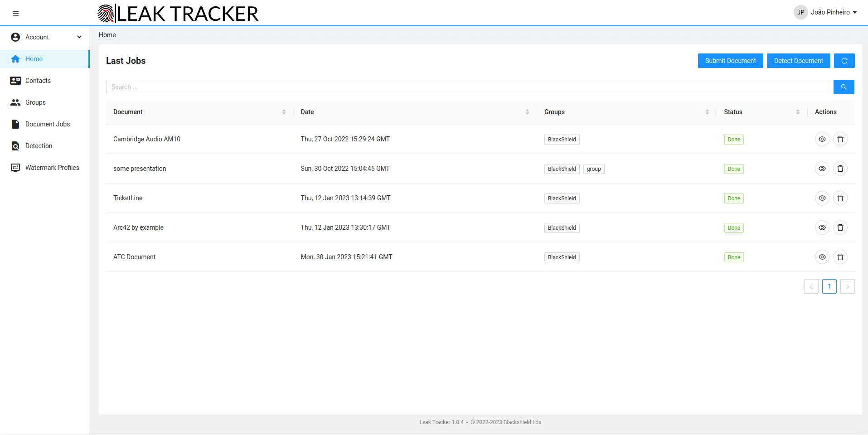Image resolution: width=868 pixels, height=435 pixels.
Task: Refresh the Last Jobs list
Action: point(844,61)
